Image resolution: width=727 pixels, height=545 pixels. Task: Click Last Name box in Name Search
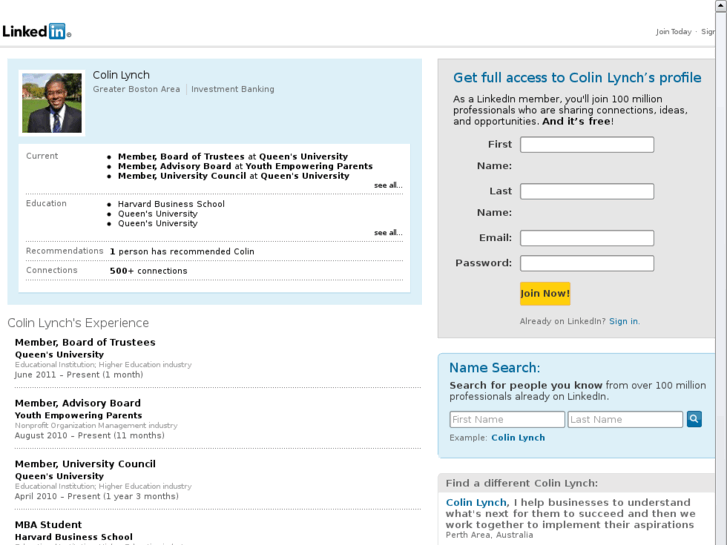625,420
